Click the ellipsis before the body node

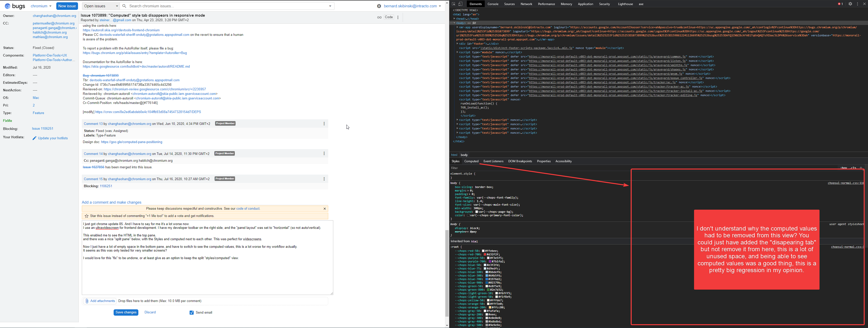tap(451, 23)
